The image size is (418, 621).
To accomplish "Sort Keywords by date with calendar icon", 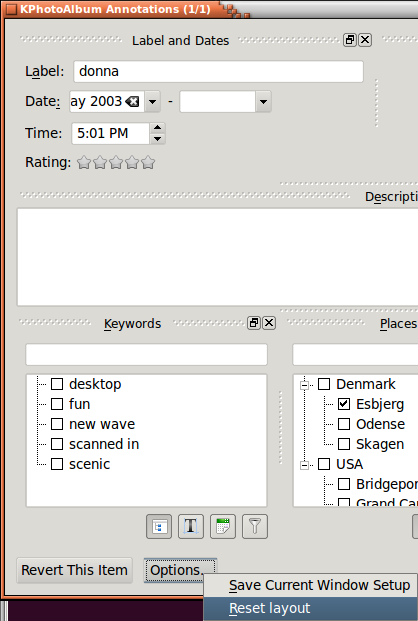I will [x=223, y=526].
